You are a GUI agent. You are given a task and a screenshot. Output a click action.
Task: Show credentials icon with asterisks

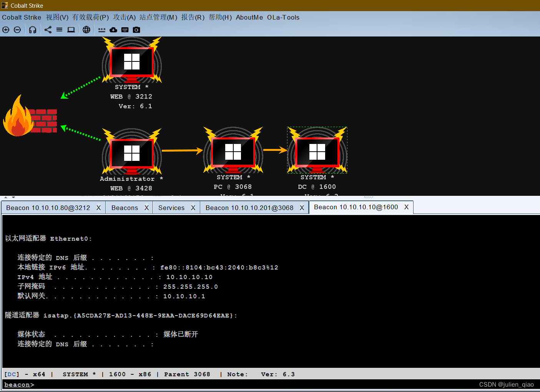tap(101, 30)
